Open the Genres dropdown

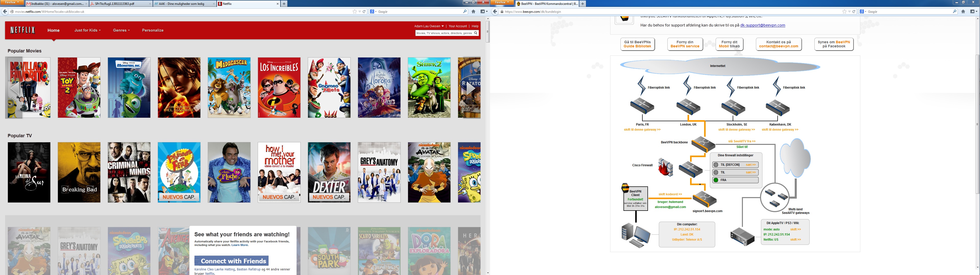coord(121,30)
